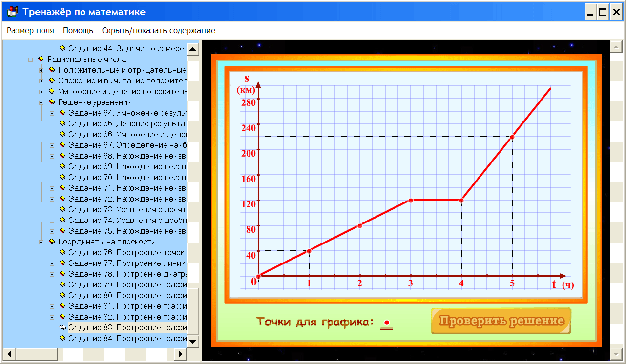
Task: Collapse the Решение уравнений node
Action: (x=41, y=102)
